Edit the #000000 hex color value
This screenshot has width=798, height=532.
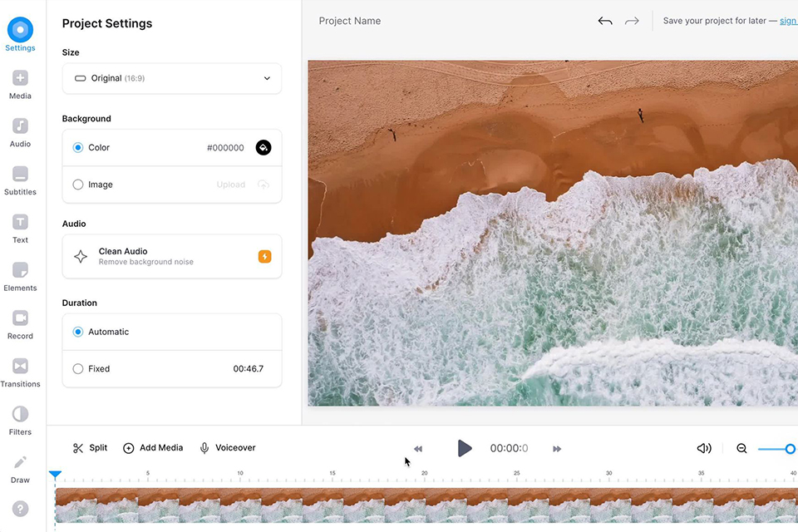pos(225,148)
